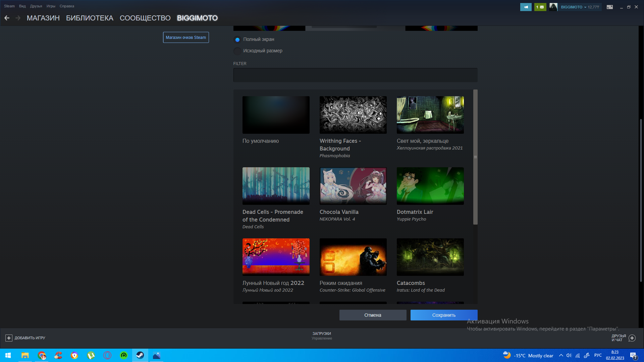Image resolution: width=644 pixels, height=362 pixels.
Task: Select Свет мой, зеркальце background thumbnail
Action: (x=430, y=115)
